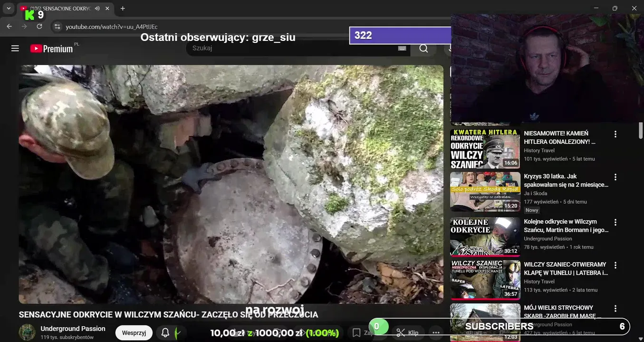Reload the current page
Viewport: 644px width, 342px height.
pos(39,27)
